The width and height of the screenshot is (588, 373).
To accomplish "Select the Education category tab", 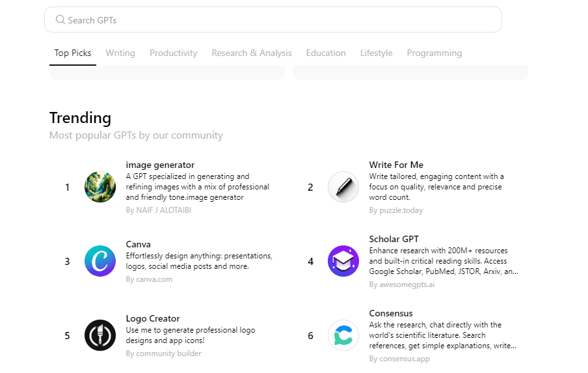I will tap(326, 53).
